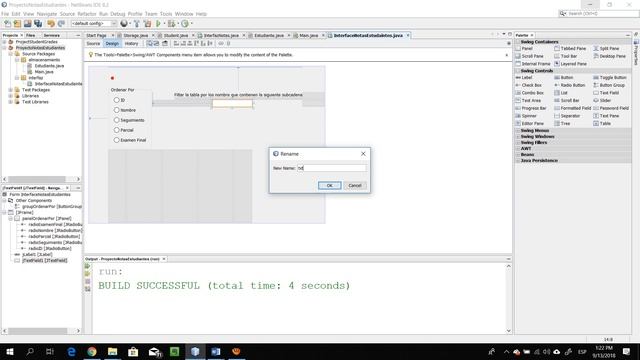Switch to the History view tab
The image size is (640, 360).
coord(131,43)
